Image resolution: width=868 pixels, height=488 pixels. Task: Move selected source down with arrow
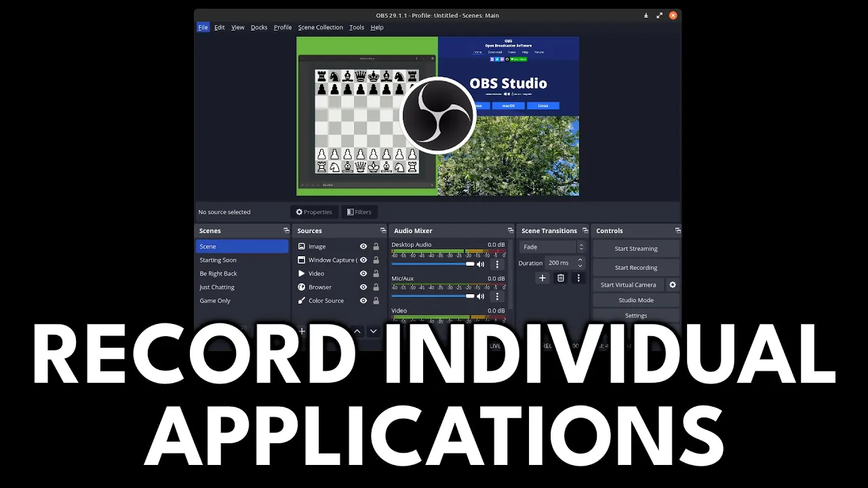pyautogui.click(x=373, y=331)
